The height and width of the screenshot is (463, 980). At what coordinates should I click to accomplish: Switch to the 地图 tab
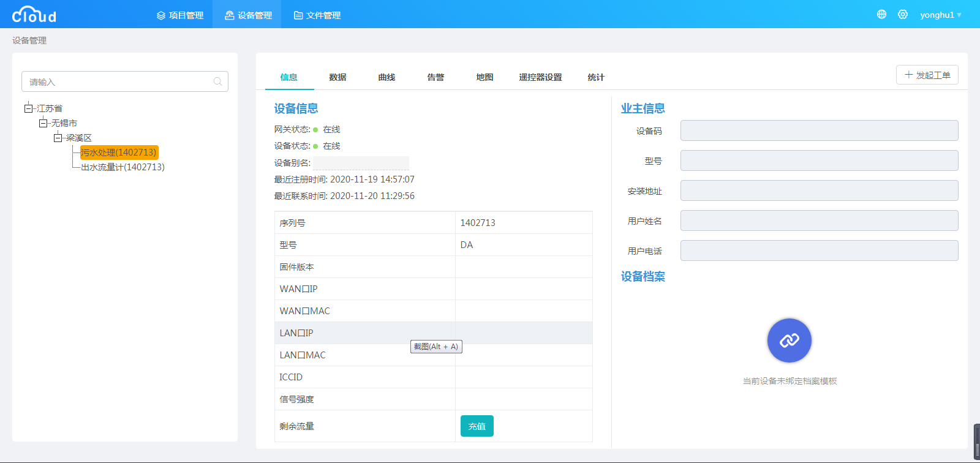pos(485,77)
